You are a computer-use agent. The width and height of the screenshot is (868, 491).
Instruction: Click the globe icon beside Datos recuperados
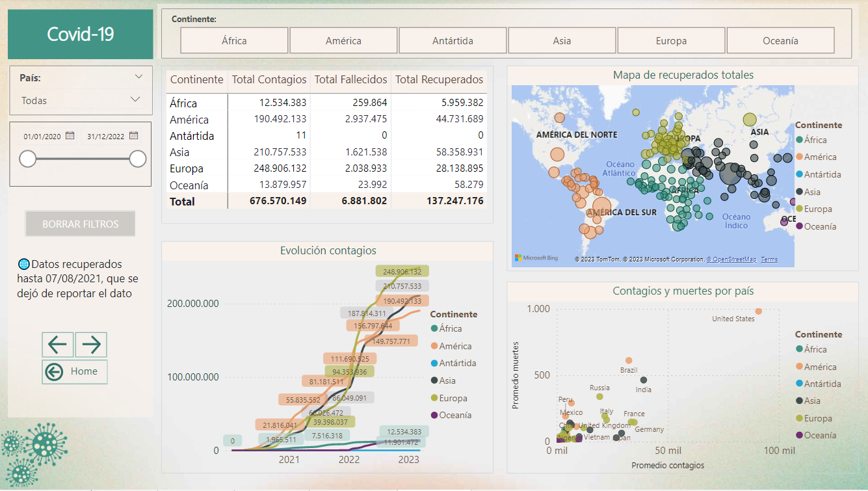[23, 264]
